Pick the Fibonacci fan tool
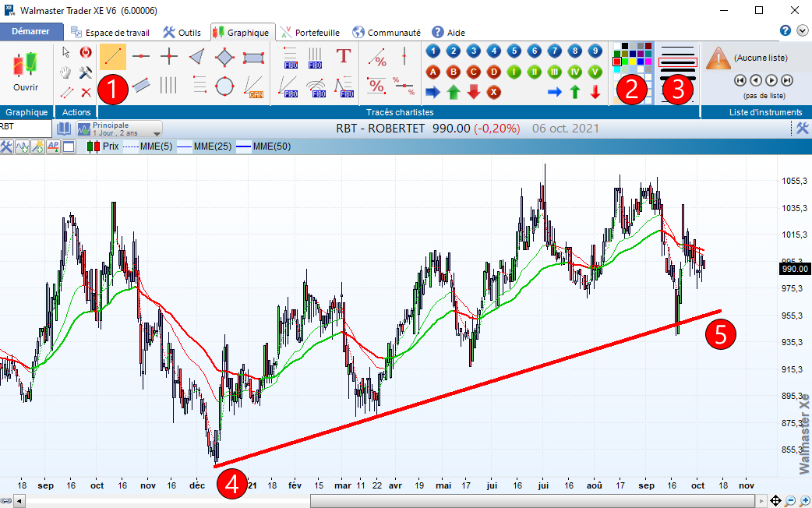This screenshot has width=812, height=508. click(x=288, y=86)
